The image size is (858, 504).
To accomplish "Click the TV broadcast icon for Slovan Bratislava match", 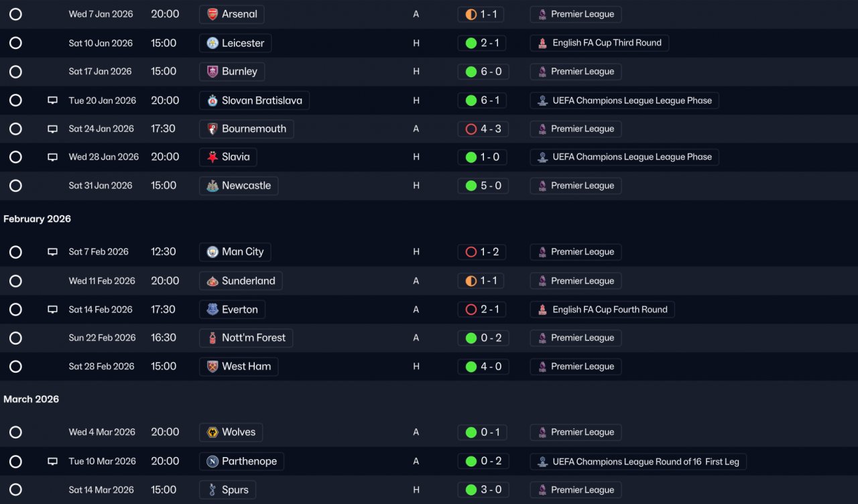I will click(52, 101).
